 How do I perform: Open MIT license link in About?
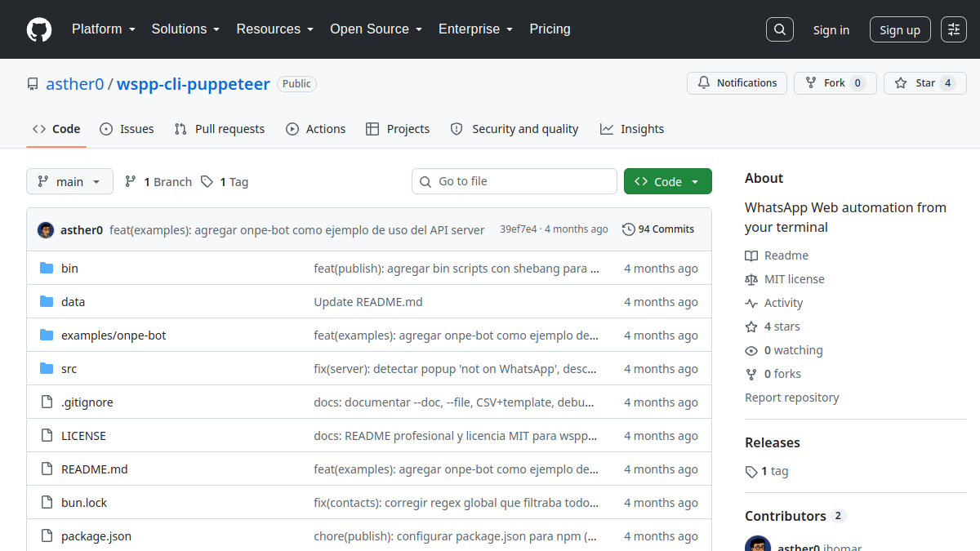tap(785, 279)
